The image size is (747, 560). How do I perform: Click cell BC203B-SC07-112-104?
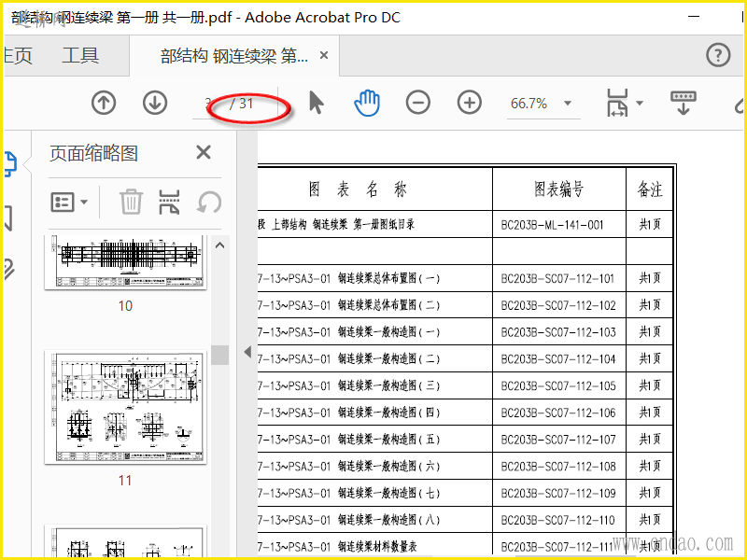[x=558, y=358]
